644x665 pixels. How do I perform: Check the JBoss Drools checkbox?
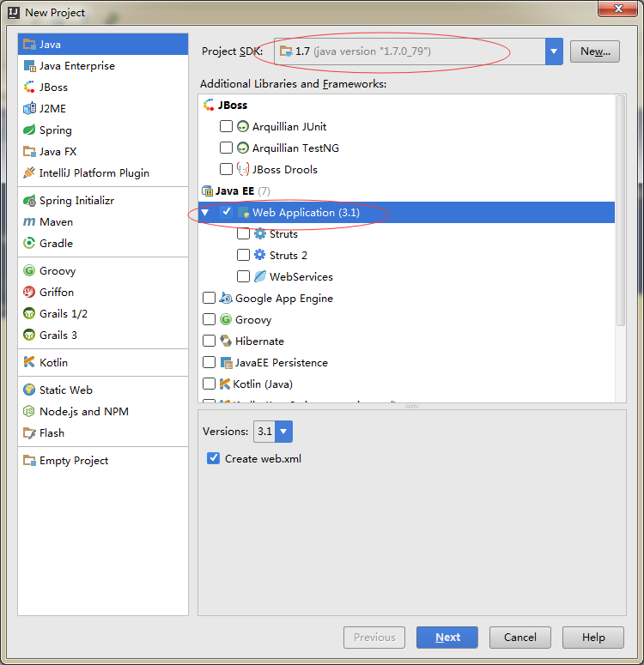pos(227,169)
